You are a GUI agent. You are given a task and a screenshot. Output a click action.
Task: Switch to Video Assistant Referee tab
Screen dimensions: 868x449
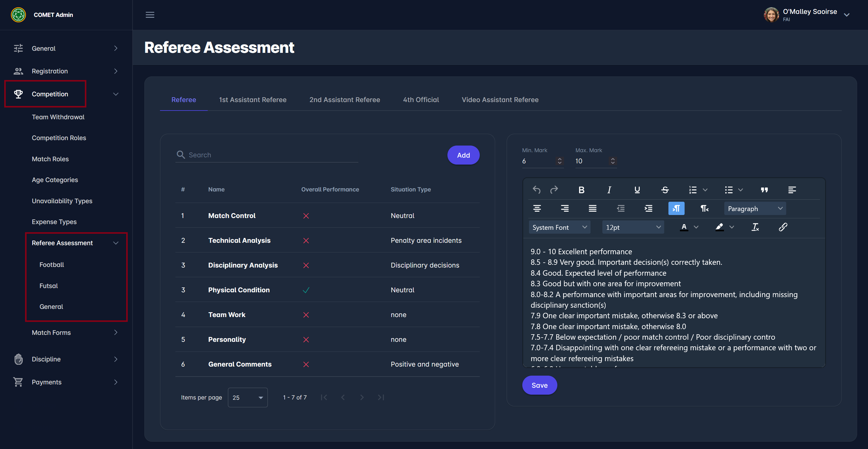click(x=500, y=100)
